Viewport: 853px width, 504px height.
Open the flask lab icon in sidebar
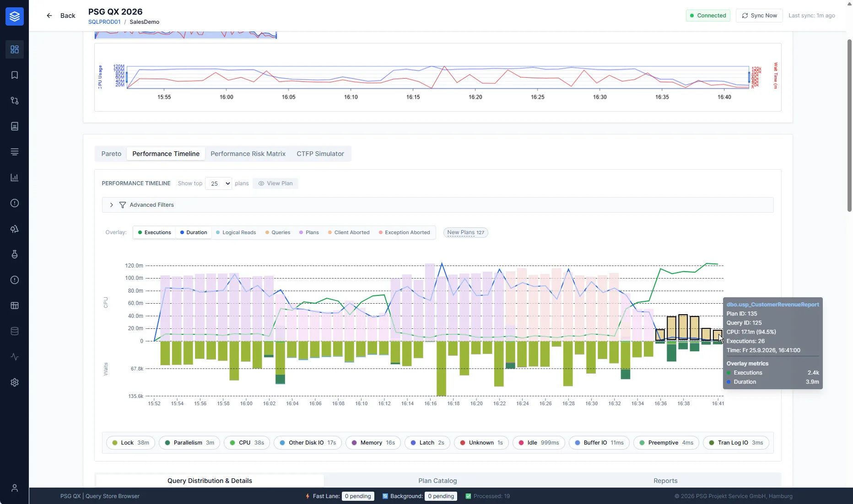[x=15, y=254]
